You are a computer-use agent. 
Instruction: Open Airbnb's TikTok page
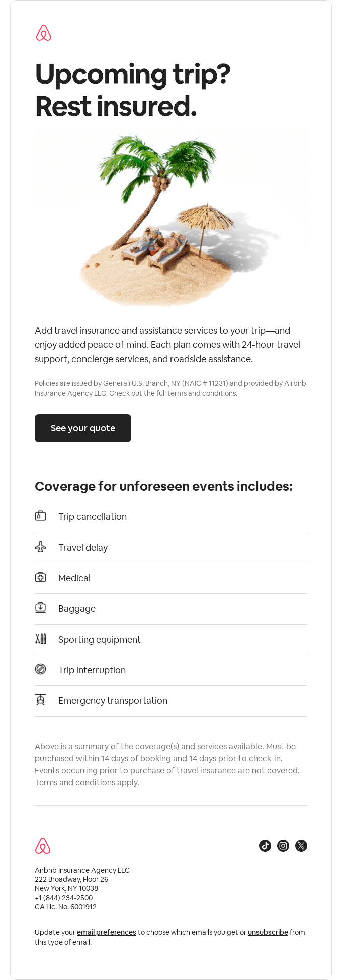pyautogui.click(x=265, y=846)
